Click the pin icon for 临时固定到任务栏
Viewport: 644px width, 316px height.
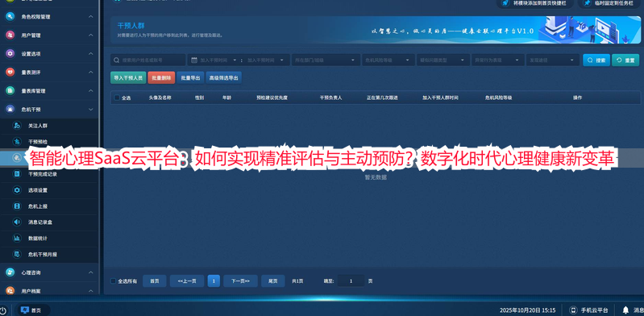[x=588, y=3]
